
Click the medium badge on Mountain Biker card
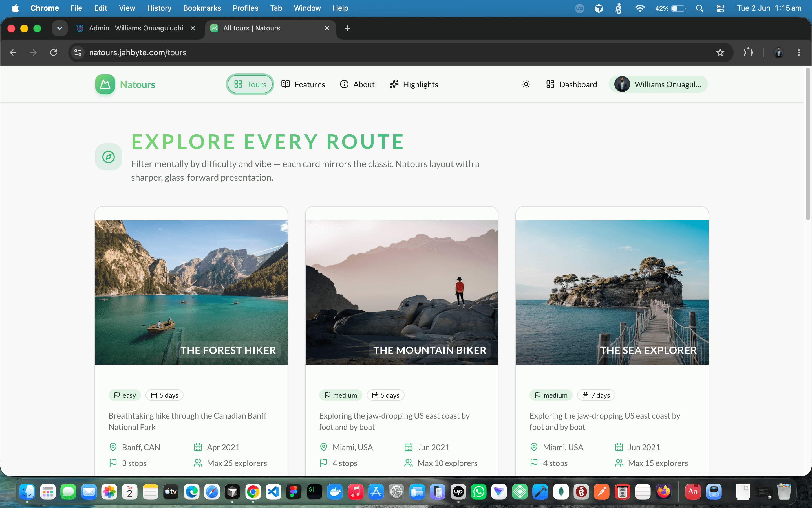coord(341,395)
